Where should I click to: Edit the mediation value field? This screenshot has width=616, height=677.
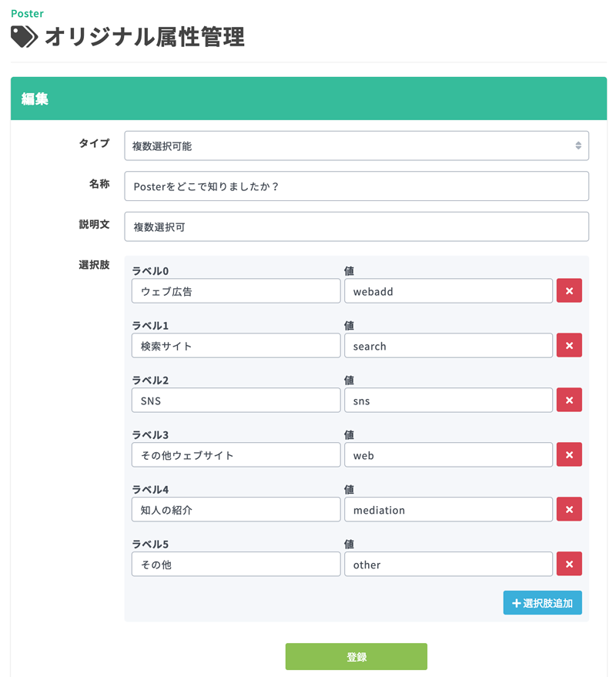[x=448, y=509]
